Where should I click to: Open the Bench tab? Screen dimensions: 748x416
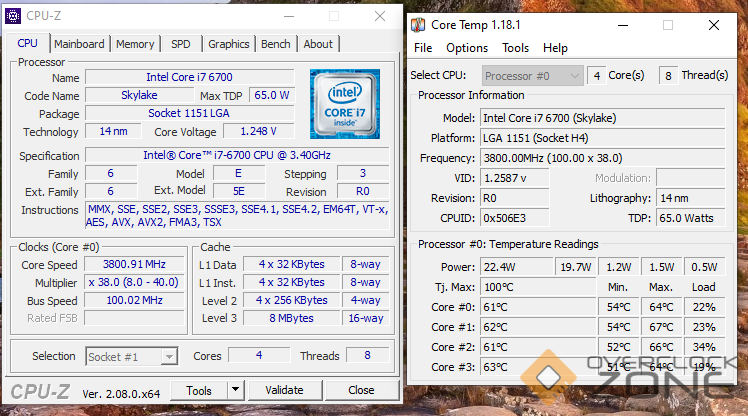[x=276, y=44]
